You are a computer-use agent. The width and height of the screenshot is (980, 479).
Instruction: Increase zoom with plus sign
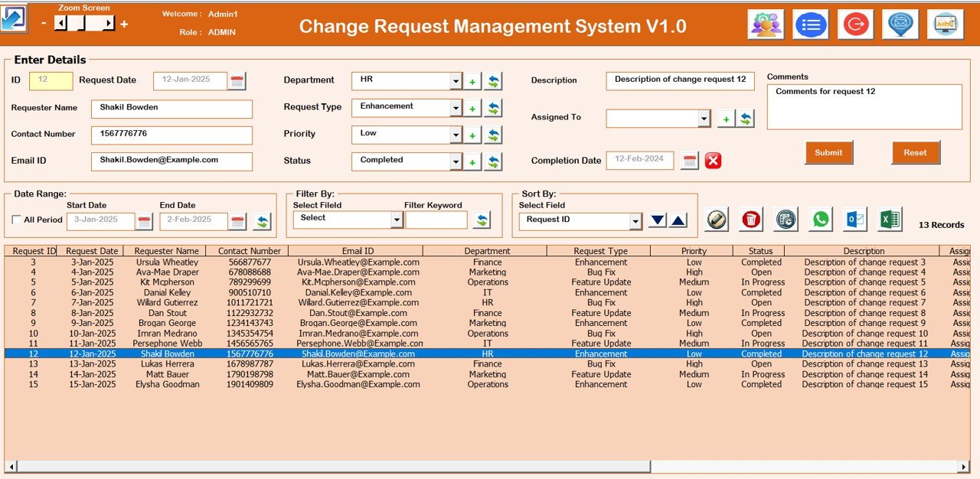124,24
